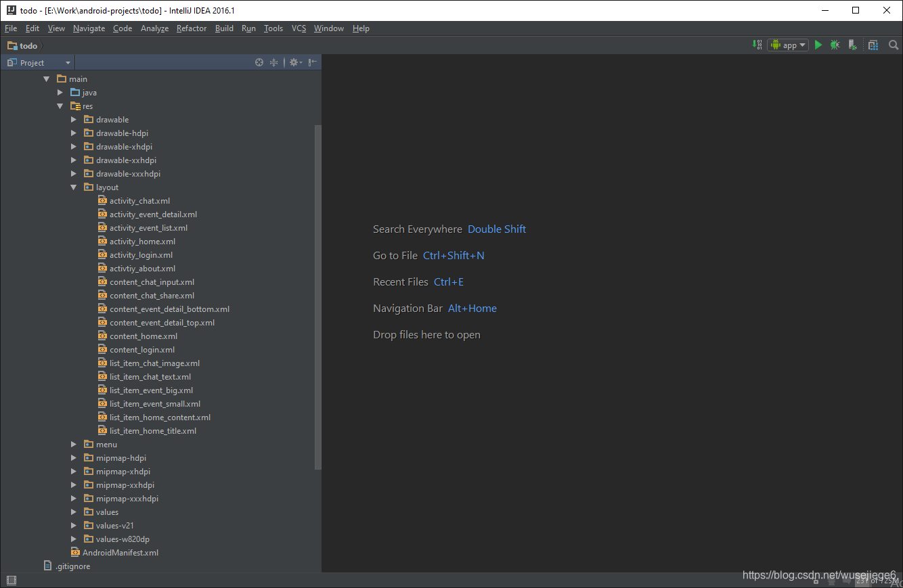903x588 pixels.
Task: Expand the mipmap-hdpi folder arrow
Action: point(74,458)
